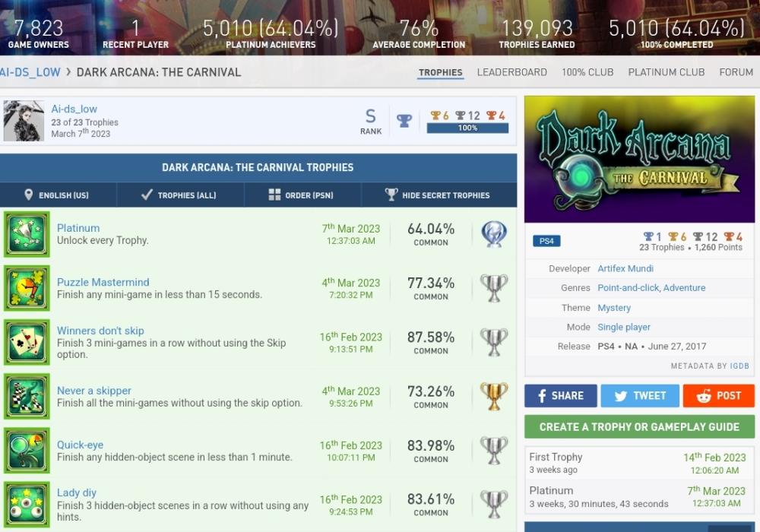Click the 100% completion progress bar
The width and height of the screenshot is (760, 532).
[467, 128]
